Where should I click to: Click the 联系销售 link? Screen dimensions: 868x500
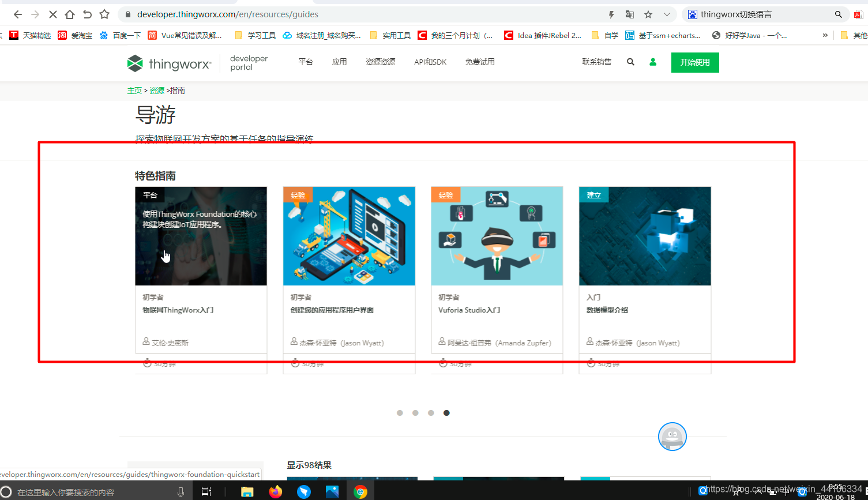[x=597, y=62]
